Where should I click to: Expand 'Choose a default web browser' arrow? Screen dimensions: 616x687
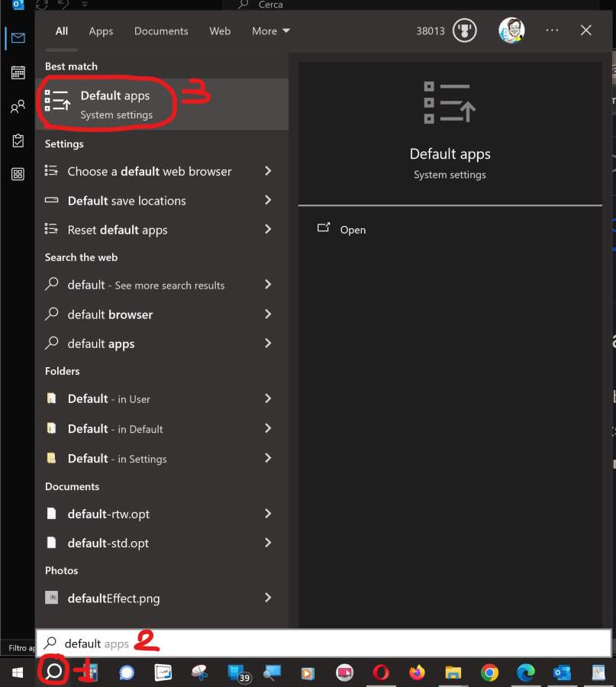click(x=268, y=171)
